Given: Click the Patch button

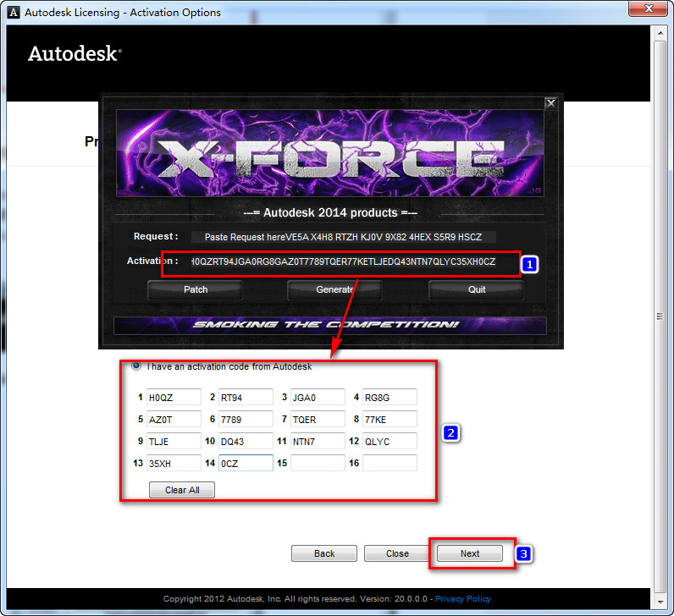Looking at the screenshot, I should [x=195, y=289].
